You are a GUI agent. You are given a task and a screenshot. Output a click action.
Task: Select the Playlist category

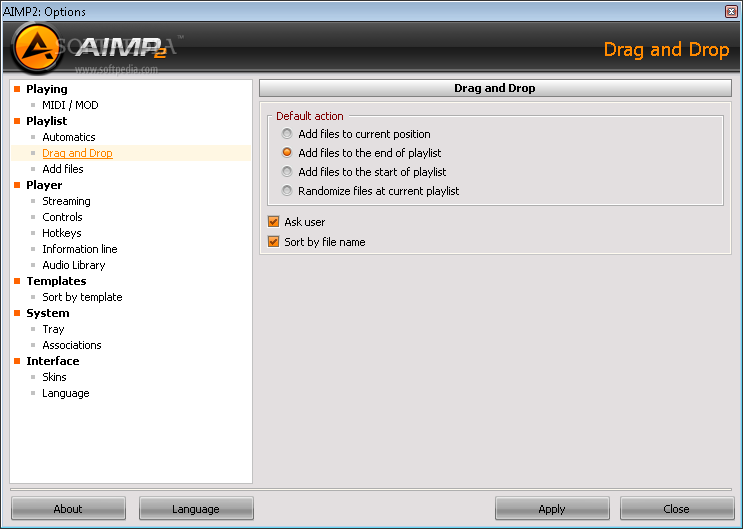(46, 121)
